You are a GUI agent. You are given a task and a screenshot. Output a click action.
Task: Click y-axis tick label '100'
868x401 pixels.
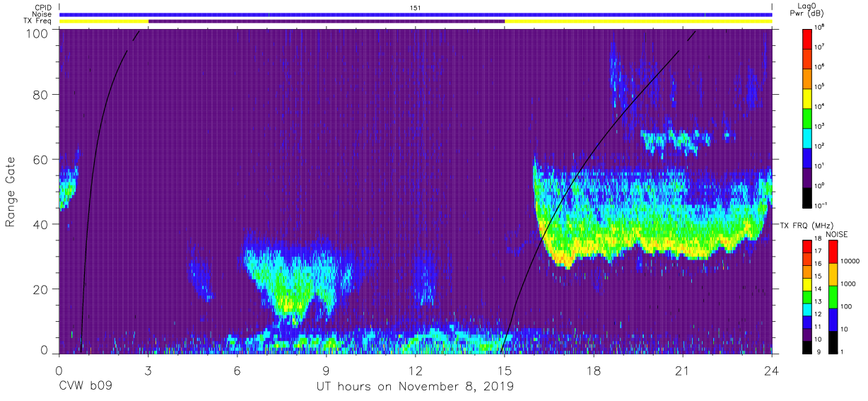37,33
